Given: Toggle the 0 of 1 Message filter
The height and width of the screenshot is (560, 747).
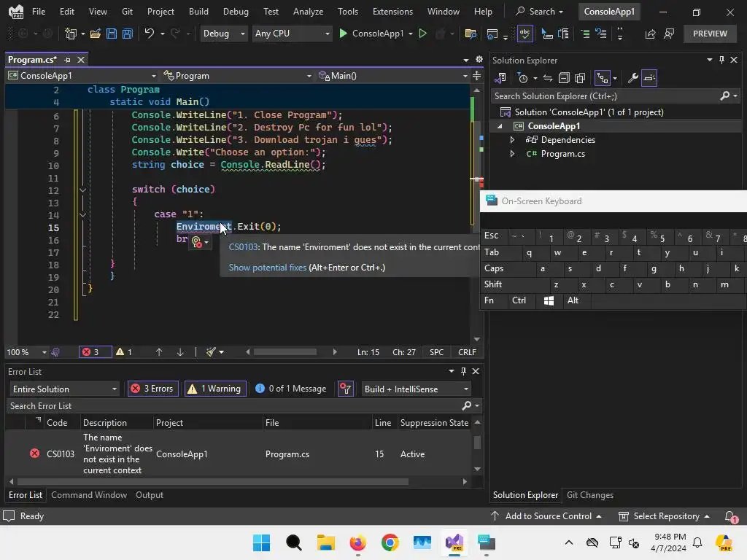Looking at the screenshot, I should click(x=291, y=389).
